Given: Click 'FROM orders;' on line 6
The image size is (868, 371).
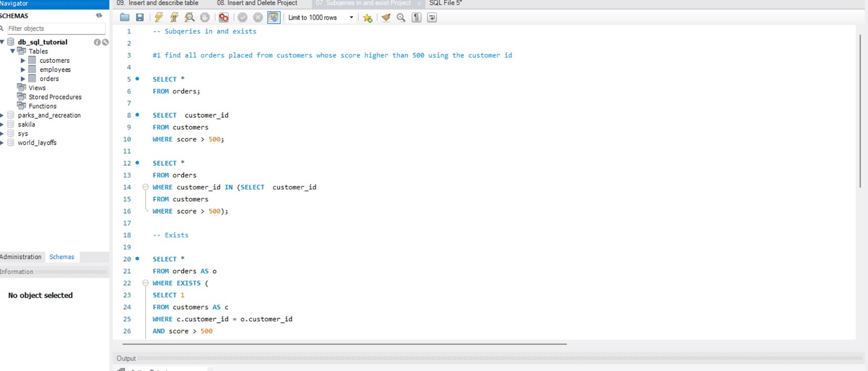Looking at the screenshot, I should coord(176,91).
